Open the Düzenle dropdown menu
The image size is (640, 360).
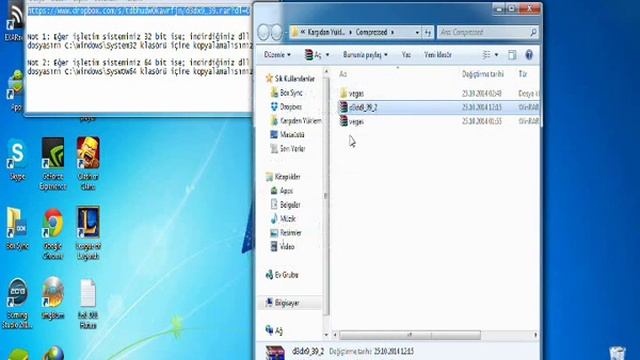tap(277, 55)
